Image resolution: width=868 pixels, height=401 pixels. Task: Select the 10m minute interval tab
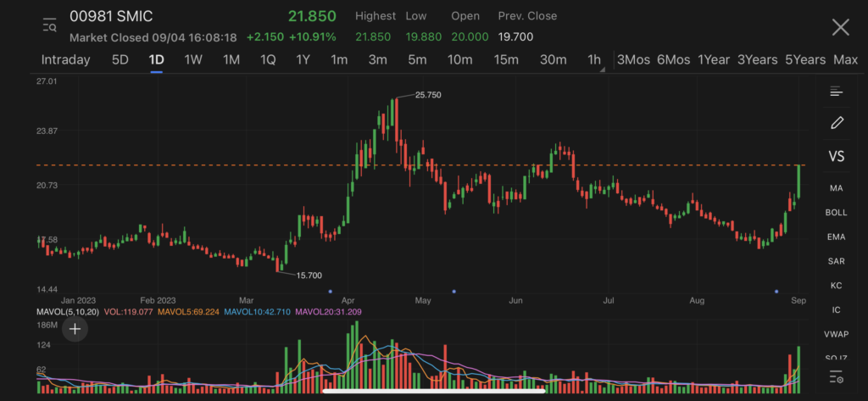[459, 60]
